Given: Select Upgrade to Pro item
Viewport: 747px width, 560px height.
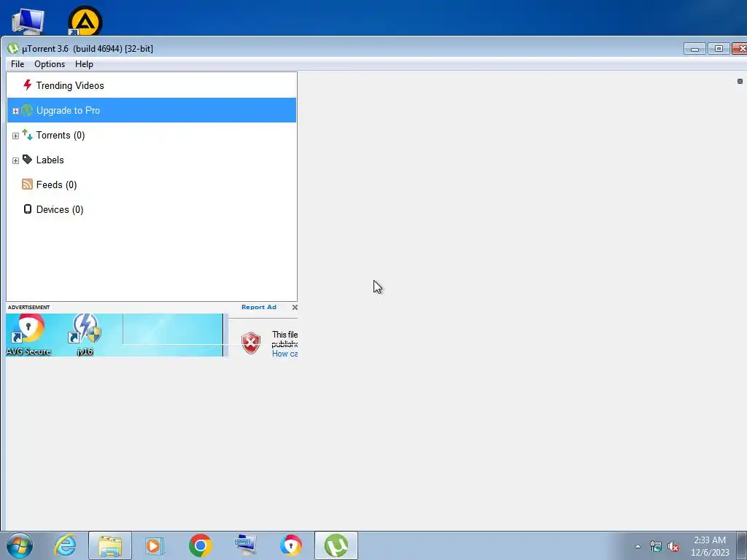Looking at the screenshot, I should [152, 110].
